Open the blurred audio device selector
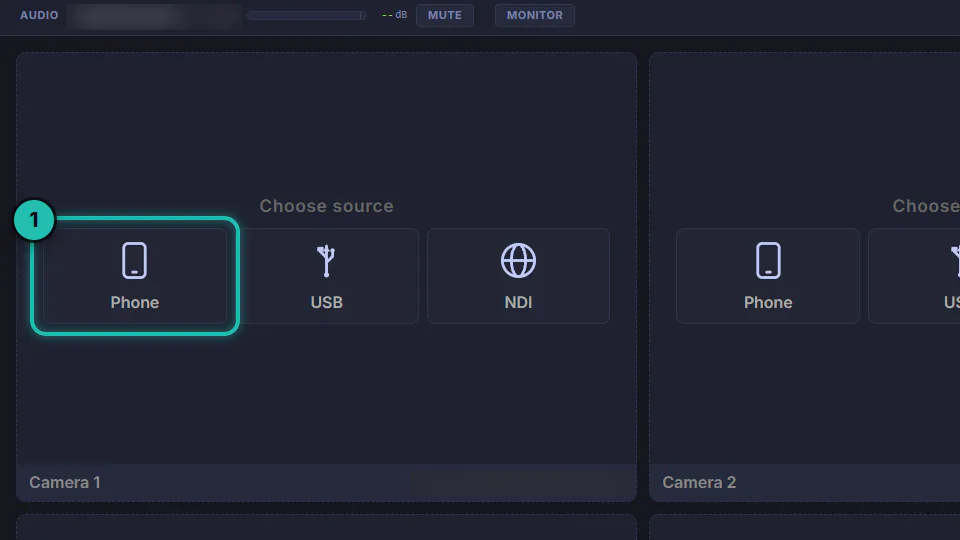The height and width of the screenshot is (540, 960). click(154, 16)
